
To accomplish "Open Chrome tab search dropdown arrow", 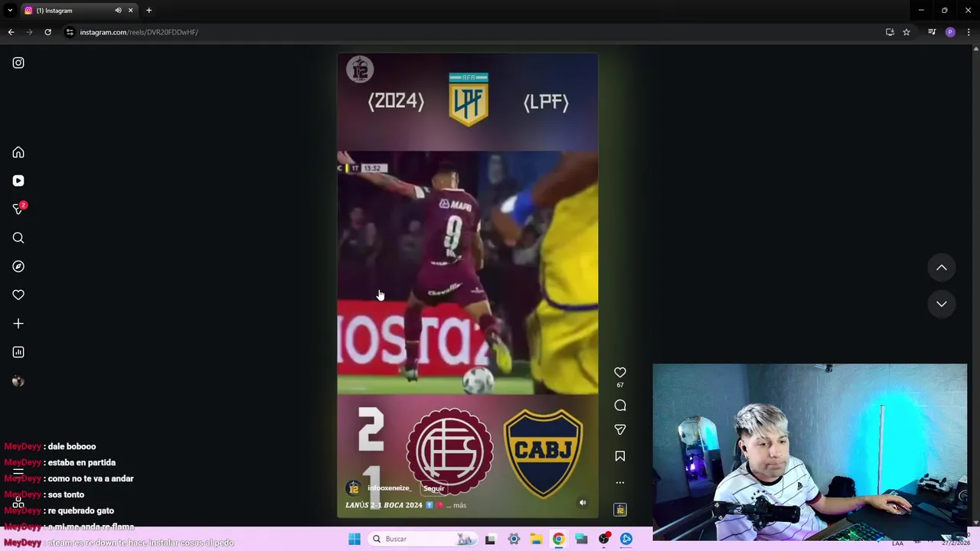I will click(x=10, y=11).
